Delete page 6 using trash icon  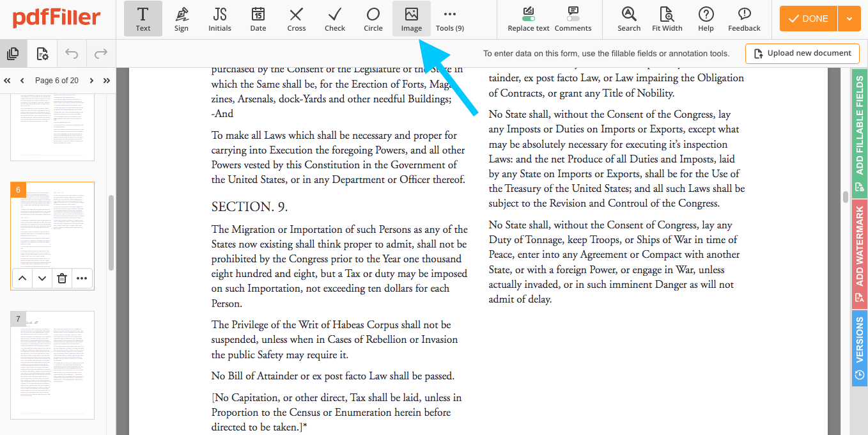(x=61, y=278)
